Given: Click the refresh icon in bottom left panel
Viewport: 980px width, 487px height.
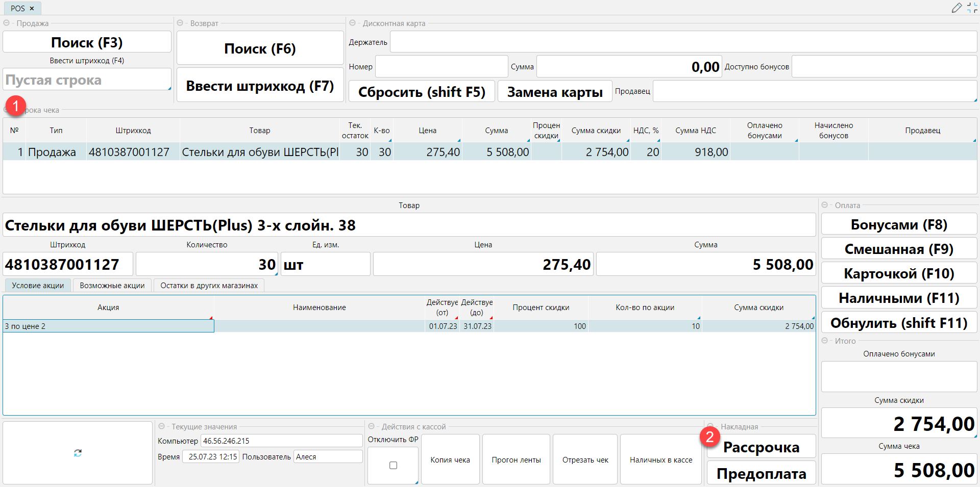Looking at the screenshot, I should (x=78, y=453).
